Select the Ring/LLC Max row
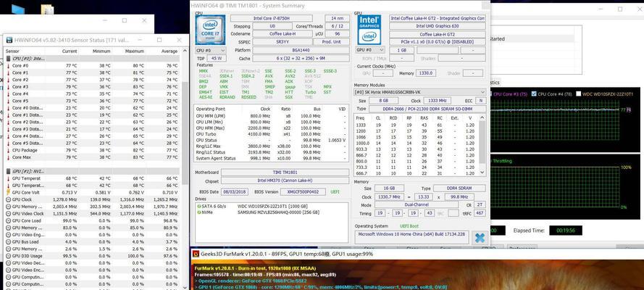The height and width of the screenshot is (290, 644). [271, 146]
